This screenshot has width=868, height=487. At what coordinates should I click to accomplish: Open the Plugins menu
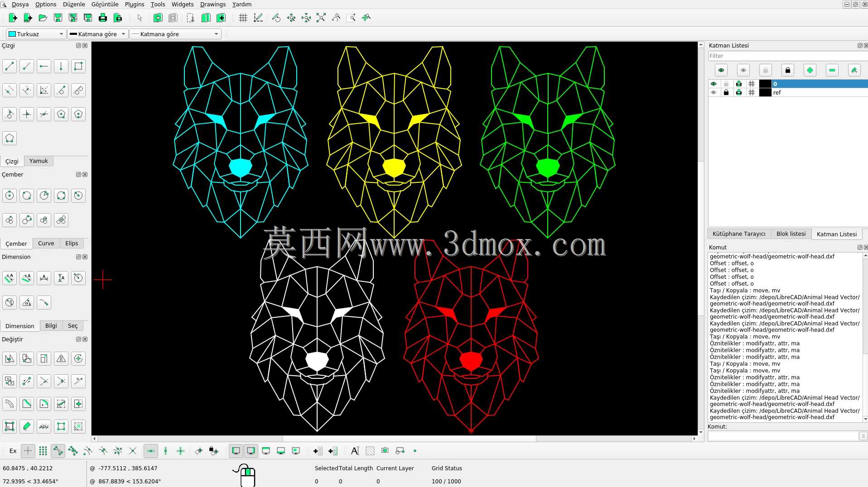[x=135, y=4]
